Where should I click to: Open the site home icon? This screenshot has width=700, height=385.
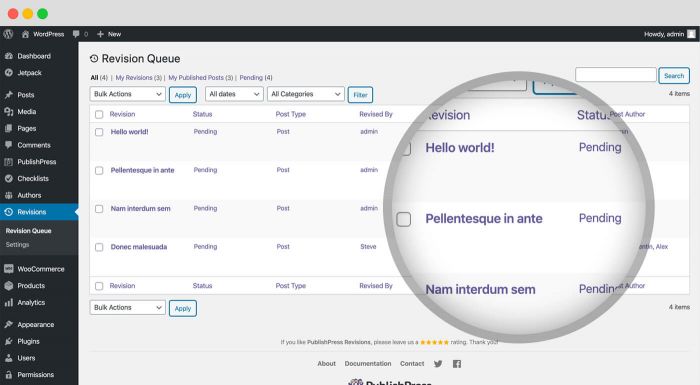[25, 34]
